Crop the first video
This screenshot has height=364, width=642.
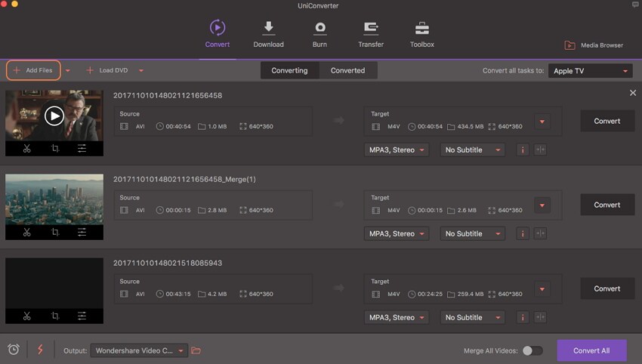pos(55,148)
